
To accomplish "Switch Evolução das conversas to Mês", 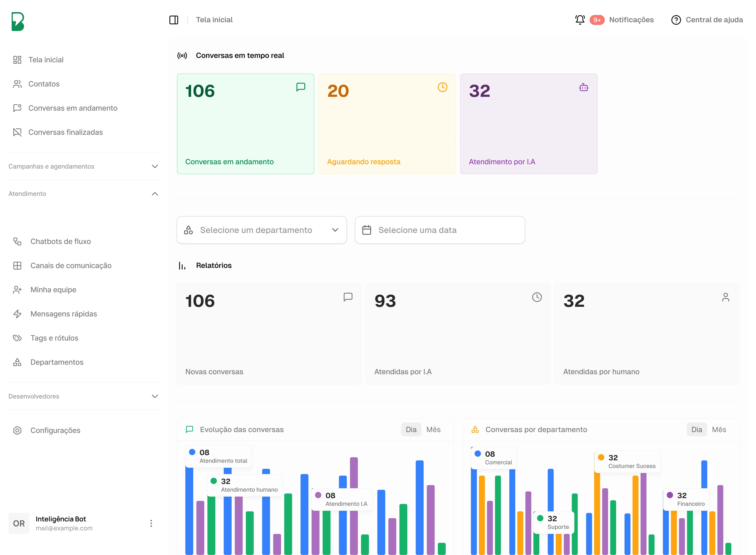I will (433, 429).
